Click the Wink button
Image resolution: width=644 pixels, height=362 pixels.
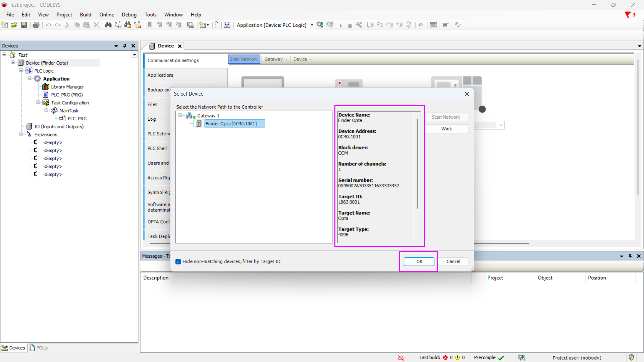[446, 129]
